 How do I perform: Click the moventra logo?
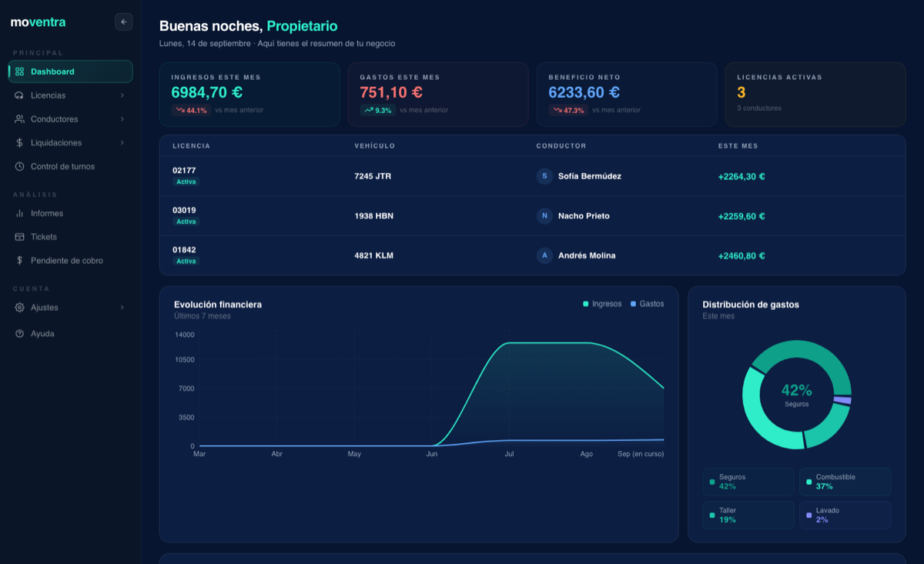[38, 22]
